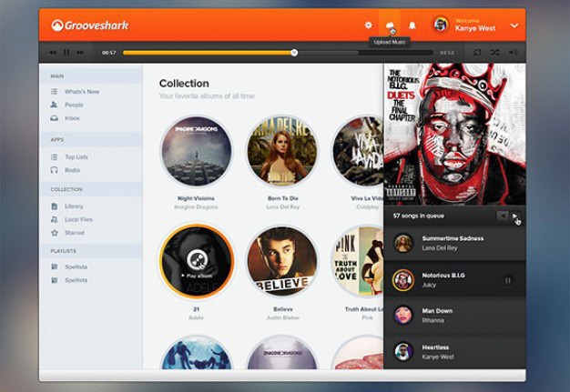Image resolution: width=570 pixels, height=392 pixels.
Task: Select Man Down by Rihanna in queue
Action: coord(454,316)
